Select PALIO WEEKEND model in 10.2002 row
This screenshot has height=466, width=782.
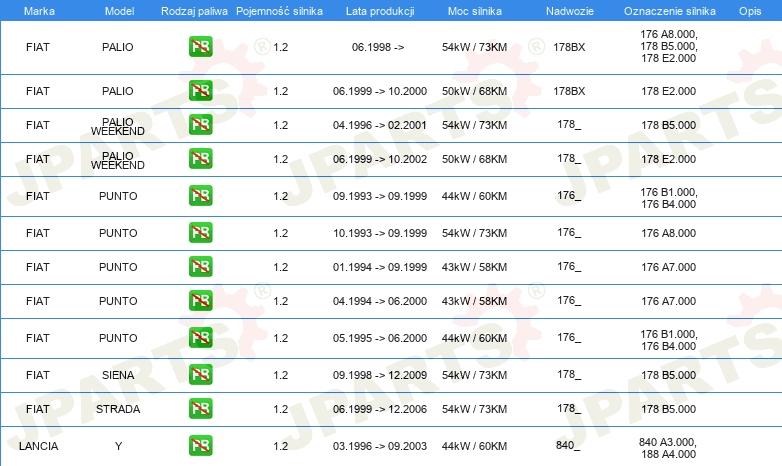[118, 160]
